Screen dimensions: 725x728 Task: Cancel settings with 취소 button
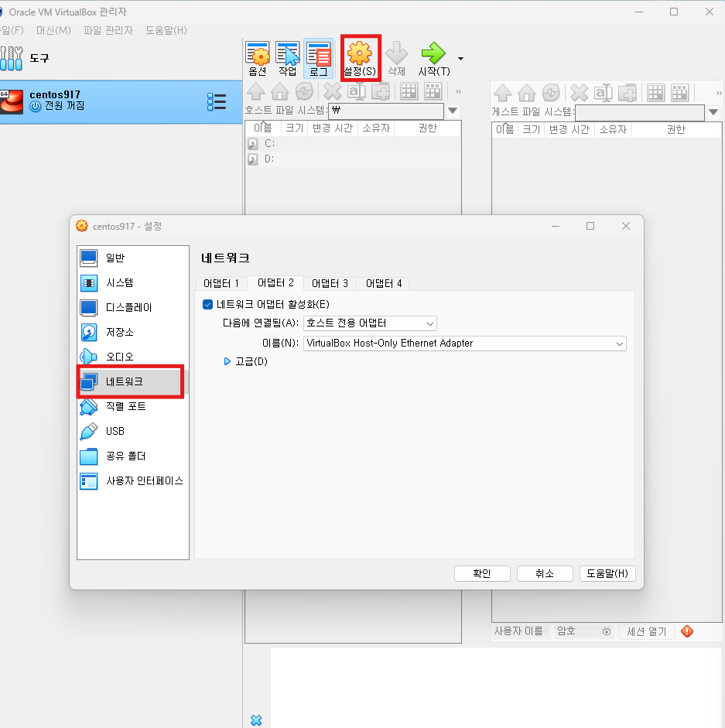(x=545, y=573)
